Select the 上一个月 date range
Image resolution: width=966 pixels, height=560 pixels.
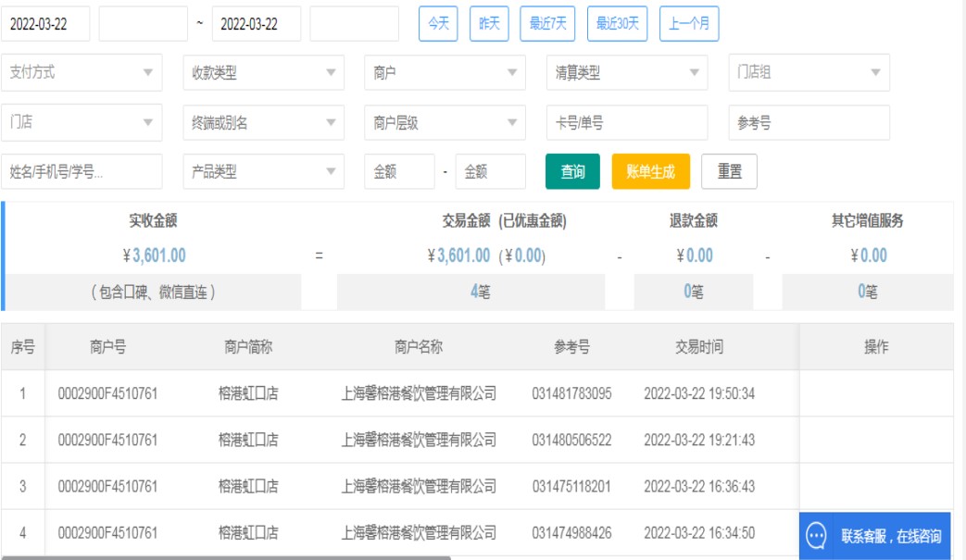pyautogui.click(x=688, y=24)
